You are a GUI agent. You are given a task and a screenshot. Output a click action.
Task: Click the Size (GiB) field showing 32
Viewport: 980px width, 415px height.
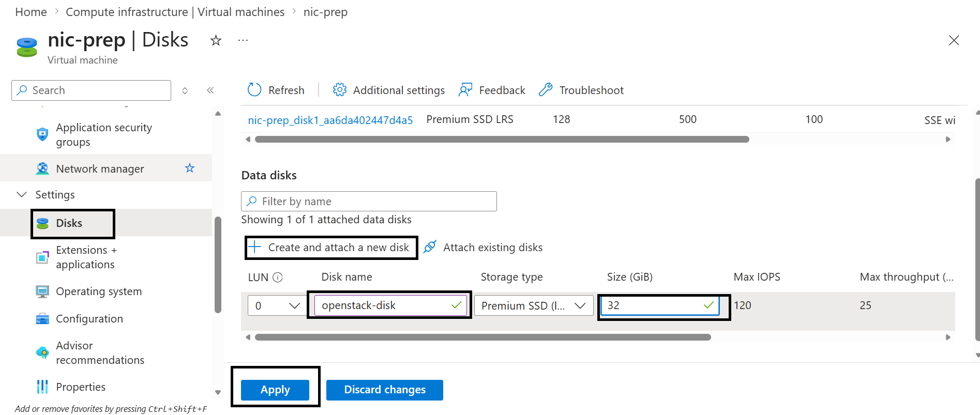[x=660, y=305]
